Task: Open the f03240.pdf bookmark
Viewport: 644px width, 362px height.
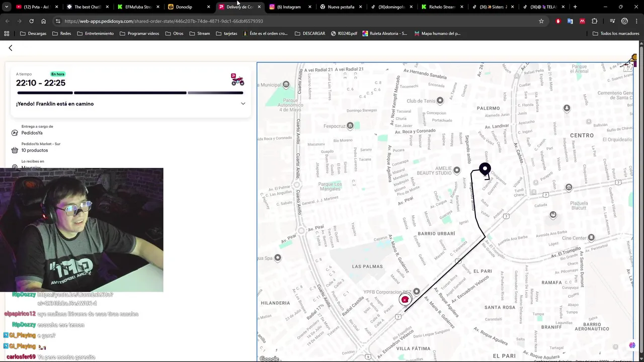Action: tap(344, 34)
